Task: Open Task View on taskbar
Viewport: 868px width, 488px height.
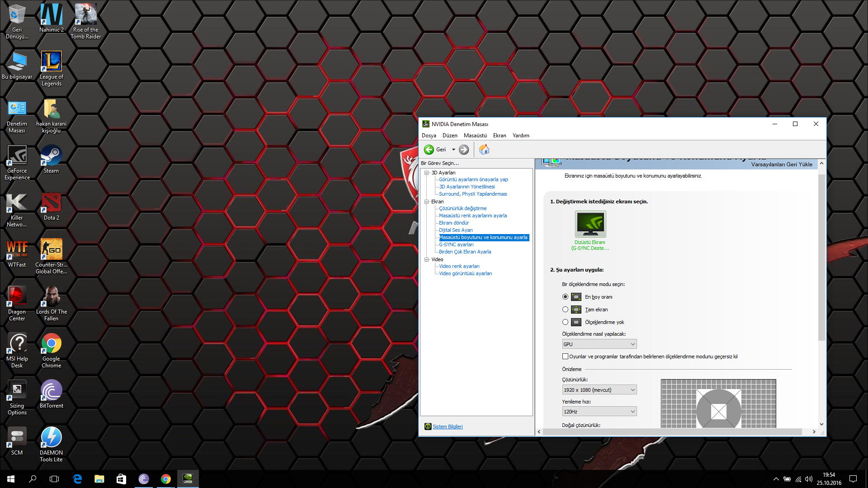Action: (x=54, y=479)
